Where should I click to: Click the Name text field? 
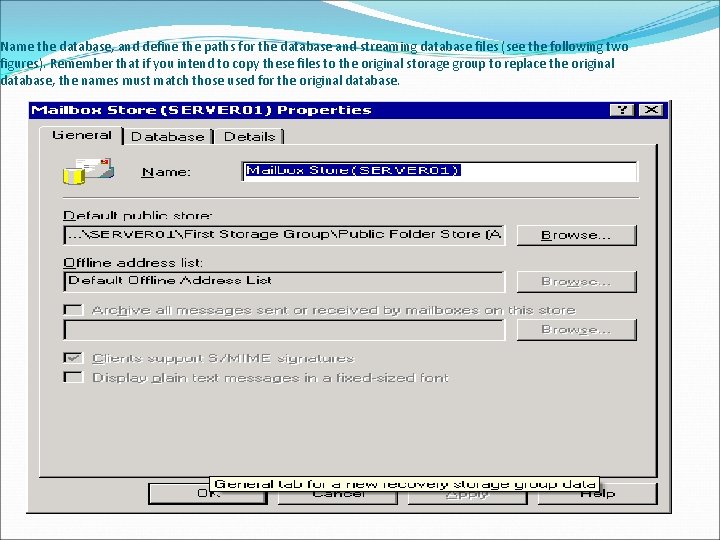[440, 171]
